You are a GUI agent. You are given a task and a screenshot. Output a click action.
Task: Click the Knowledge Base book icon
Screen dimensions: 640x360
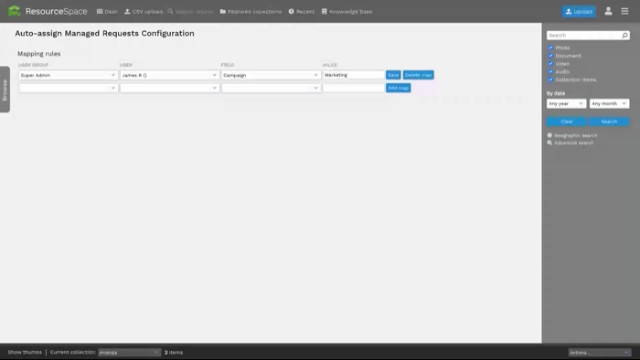324,11
